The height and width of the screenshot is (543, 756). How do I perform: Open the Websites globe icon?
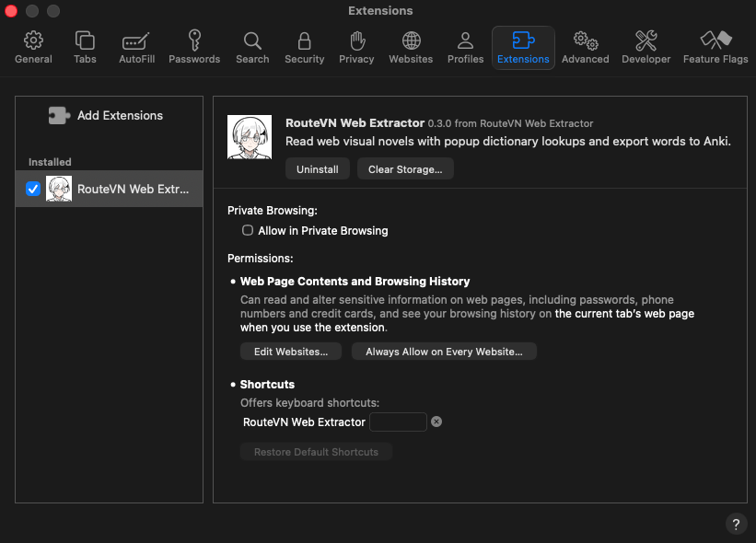point(411,40)
